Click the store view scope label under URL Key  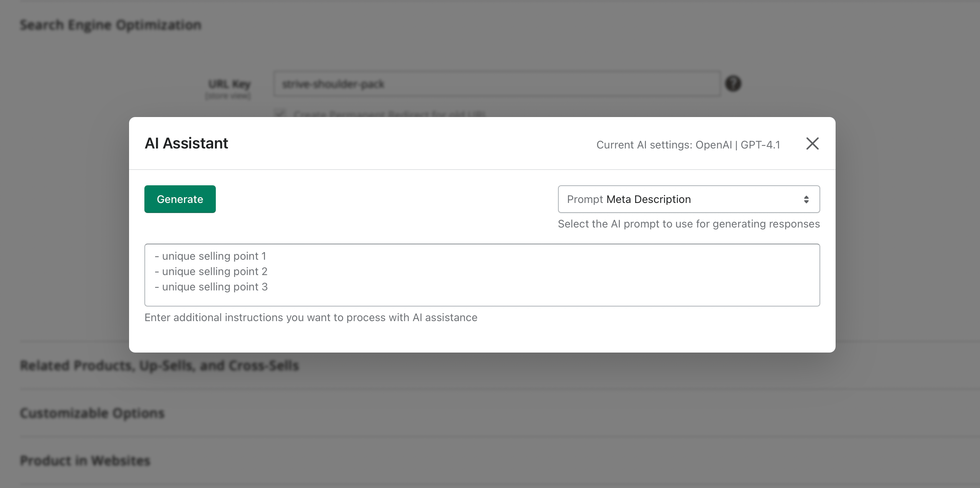[228, 96]
